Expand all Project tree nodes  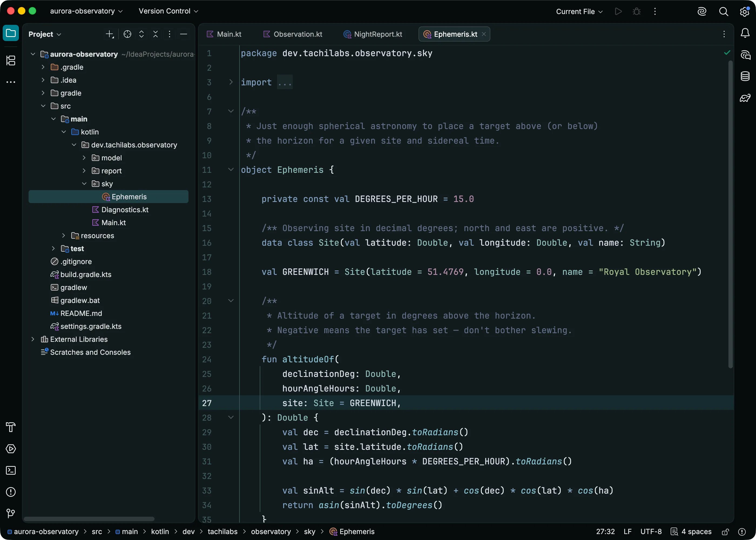click(x=141, y=34)
